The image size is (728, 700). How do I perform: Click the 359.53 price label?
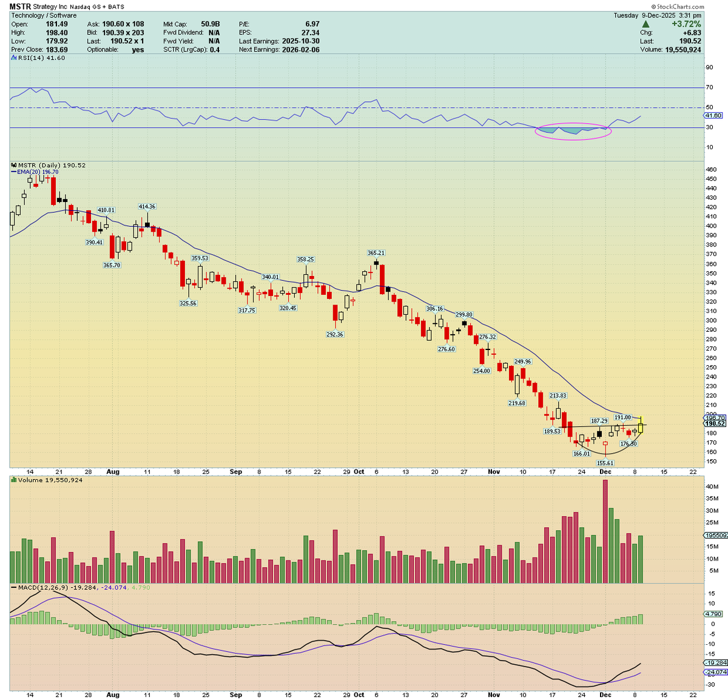coord(200,258)
